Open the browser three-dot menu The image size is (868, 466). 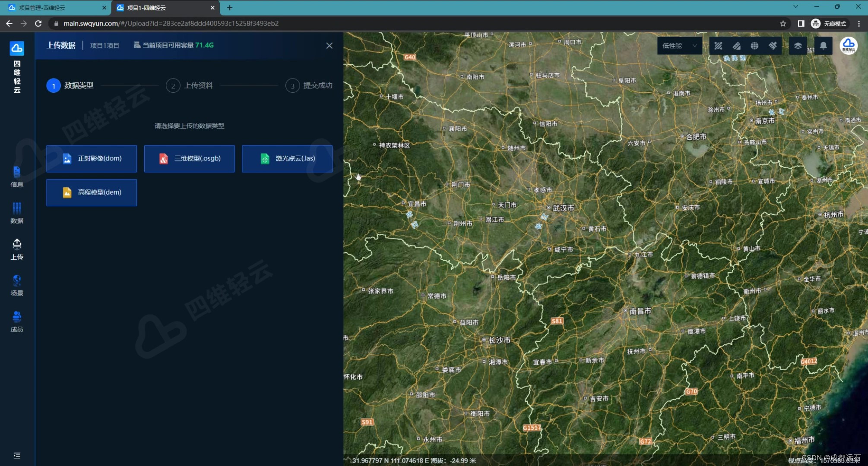point(859,23)
